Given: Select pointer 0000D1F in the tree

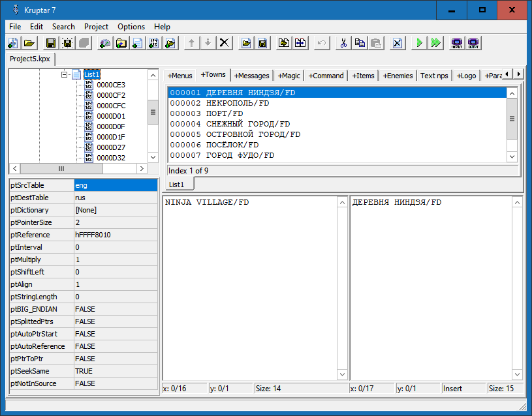Looking at the screenshot, I should [111, 137].
